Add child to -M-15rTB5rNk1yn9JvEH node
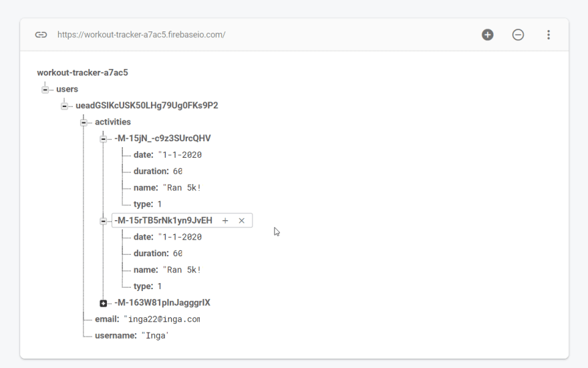The width and height of the screenshot is (588, 368). pos(225,221)
